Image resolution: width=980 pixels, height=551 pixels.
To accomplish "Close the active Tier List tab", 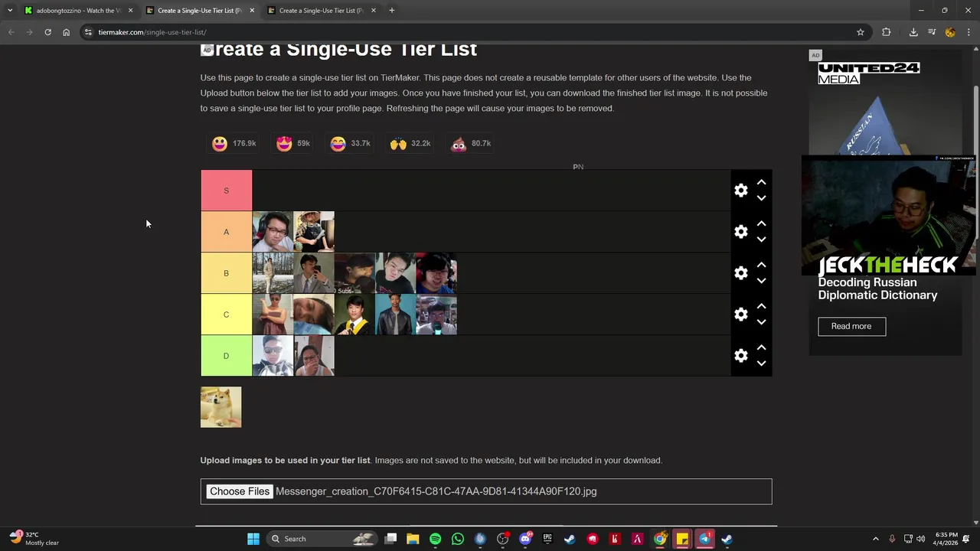I will [252, 11].
